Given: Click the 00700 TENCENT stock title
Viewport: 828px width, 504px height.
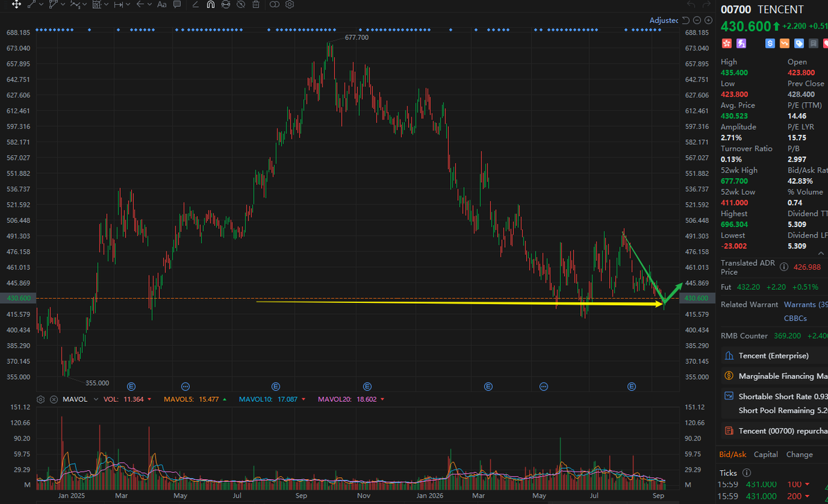Looking at the screenshot, I should pos(762,10).
